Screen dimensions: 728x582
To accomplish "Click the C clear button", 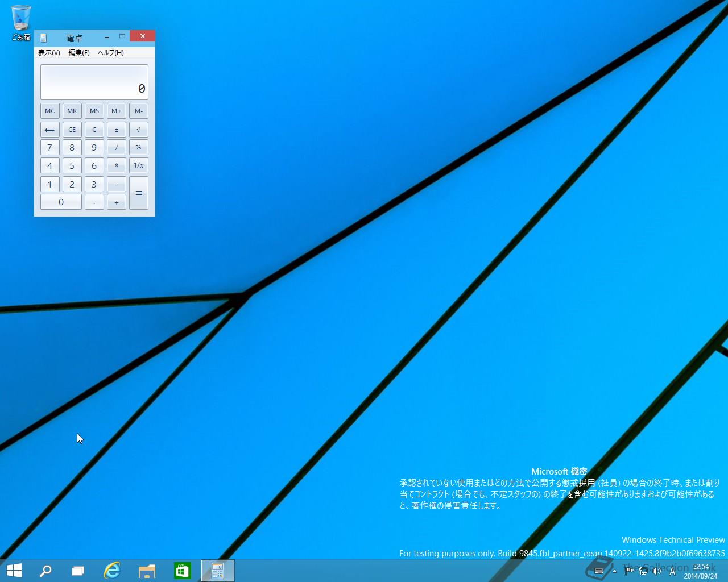I will pyautogui.click(x=94, y=130).
